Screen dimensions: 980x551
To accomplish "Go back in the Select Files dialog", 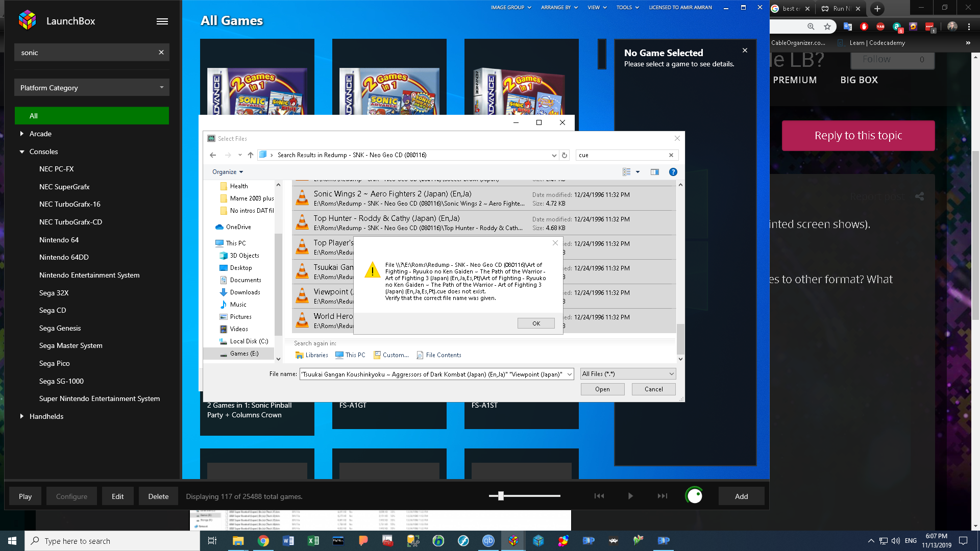I will pos(213,155).
